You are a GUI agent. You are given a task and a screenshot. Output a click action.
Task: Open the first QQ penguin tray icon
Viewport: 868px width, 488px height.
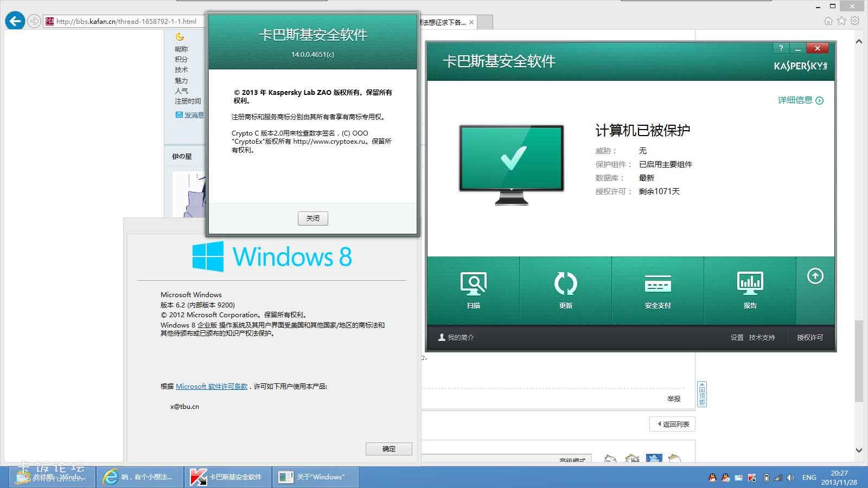(x=712, y=478)
